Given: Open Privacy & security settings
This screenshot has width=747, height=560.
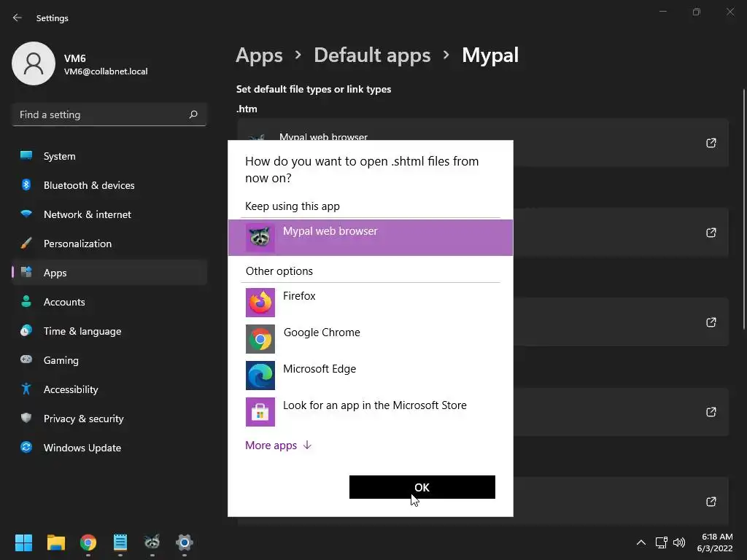Looking at the screenshot, I should tap(109, 419).
